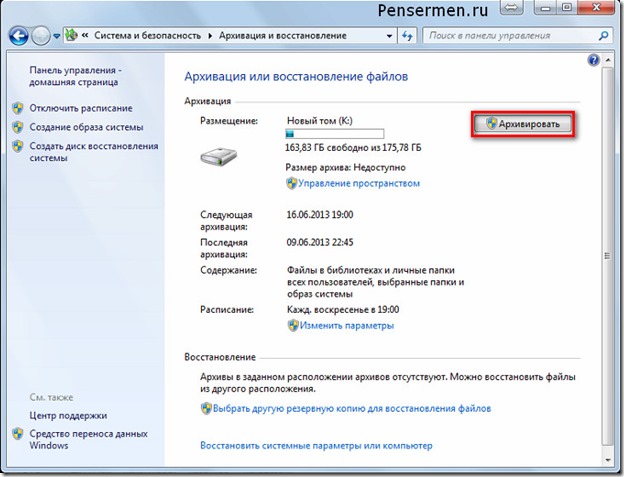Click the Back navigation arrow
The height and width of the screenshot is (477, 624).
(x=18, y=36)
